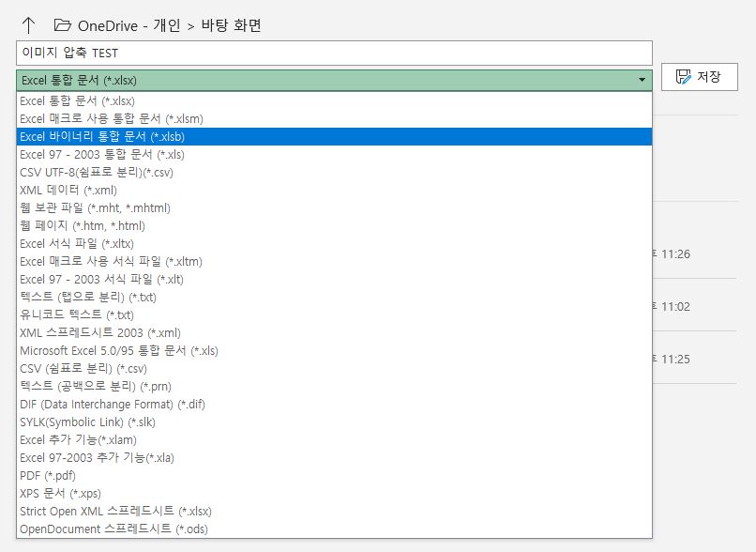Select CSV (쉼표로 분리) (*.csv)
The height and width of the screenshot is (552, 756).
(x=334, y=369)
